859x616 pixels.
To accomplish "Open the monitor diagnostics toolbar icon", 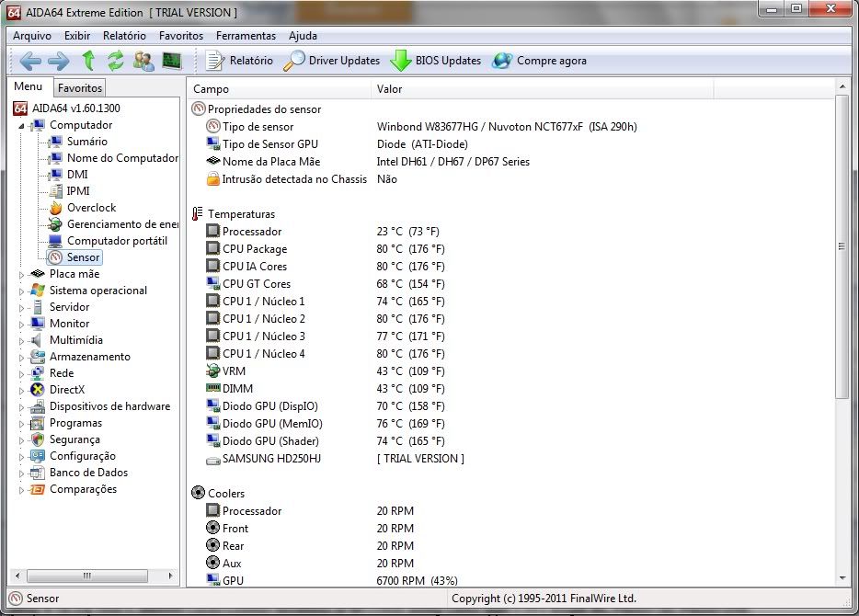I will click(172, 61).
